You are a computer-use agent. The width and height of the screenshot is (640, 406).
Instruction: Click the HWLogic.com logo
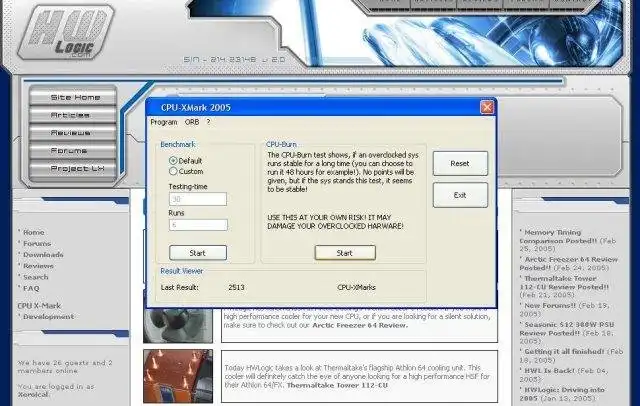click(x=66, y=32)
